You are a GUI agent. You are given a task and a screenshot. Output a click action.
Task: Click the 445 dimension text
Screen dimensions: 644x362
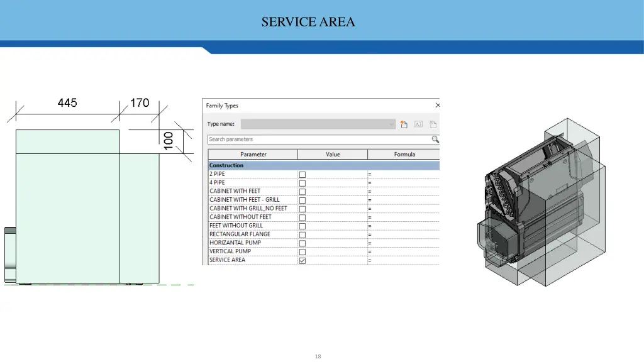pyautogui.click(x=67, y=103)
